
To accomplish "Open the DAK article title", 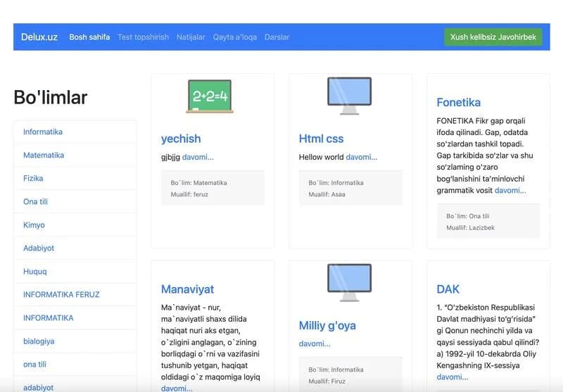I will pos(448,289).
